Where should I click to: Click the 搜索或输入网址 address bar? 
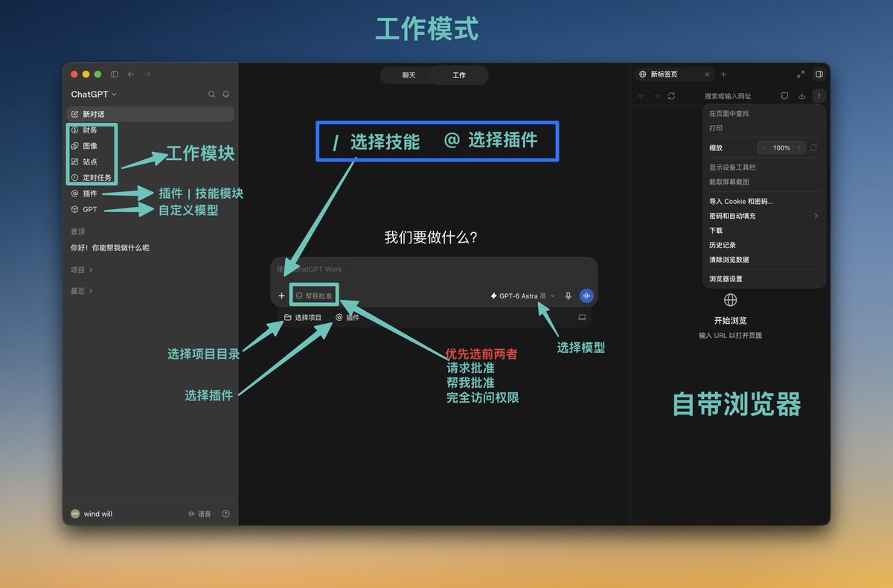point(728,96)
